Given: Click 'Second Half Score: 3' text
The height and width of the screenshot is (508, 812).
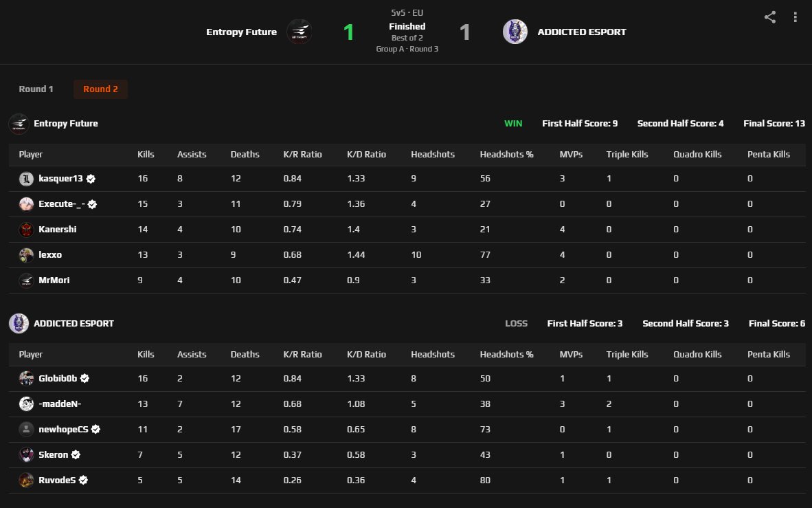Looking at the screenshot, I should (x=686, y=324).
